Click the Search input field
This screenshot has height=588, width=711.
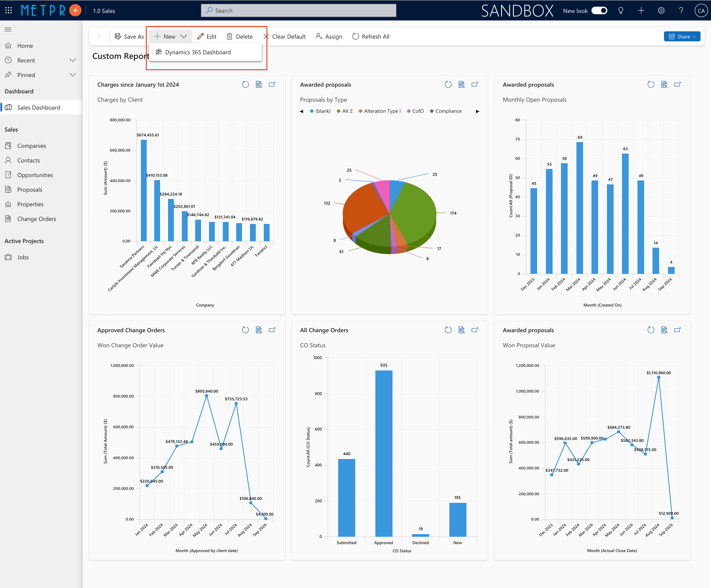pyautogui.click(x=299, y=10)
